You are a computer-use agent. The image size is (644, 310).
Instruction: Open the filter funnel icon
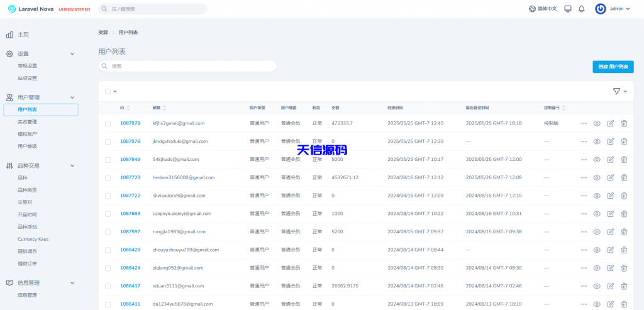616,91
